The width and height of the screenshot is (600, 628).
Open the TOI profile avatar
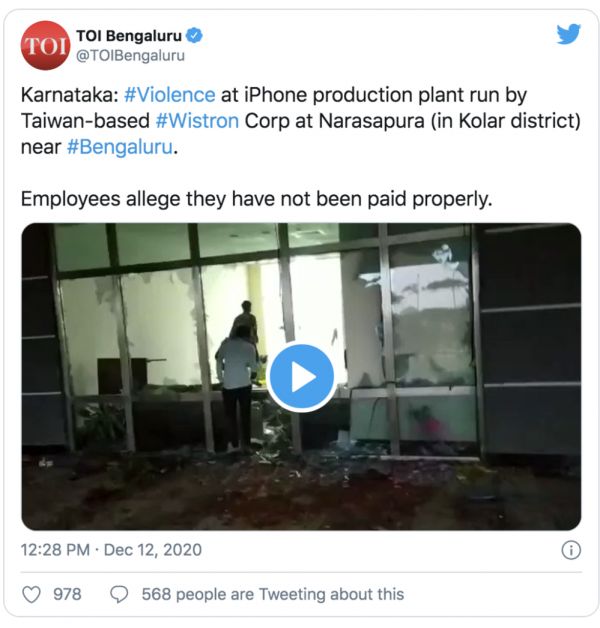(x=45, y=45)
